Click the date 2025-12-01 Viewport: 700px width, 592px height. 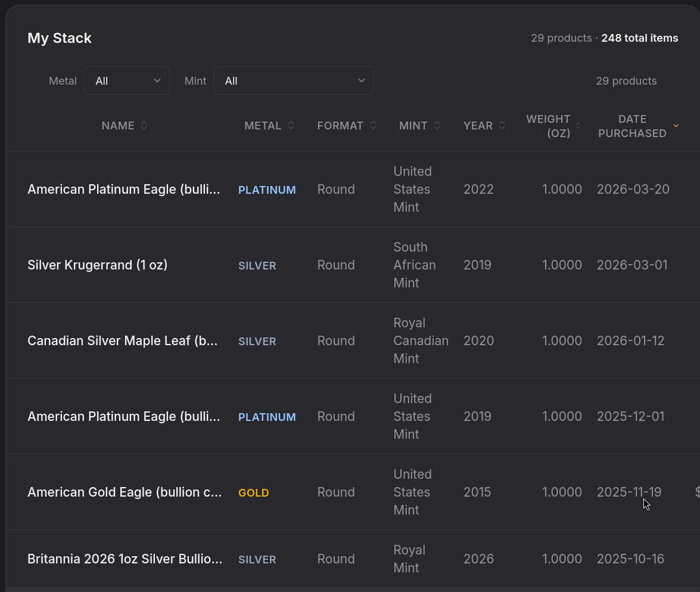(x=630, y=416)
